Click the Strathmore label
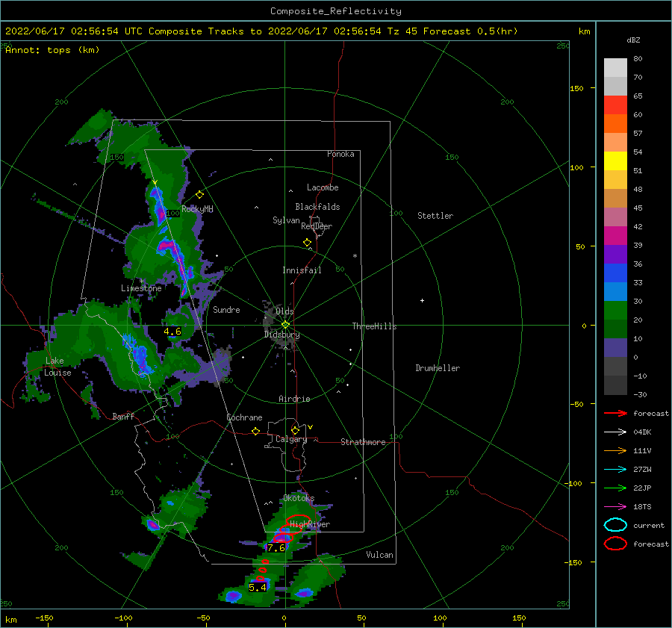Viewport: 672px width, 628px height. coord(363,442)
